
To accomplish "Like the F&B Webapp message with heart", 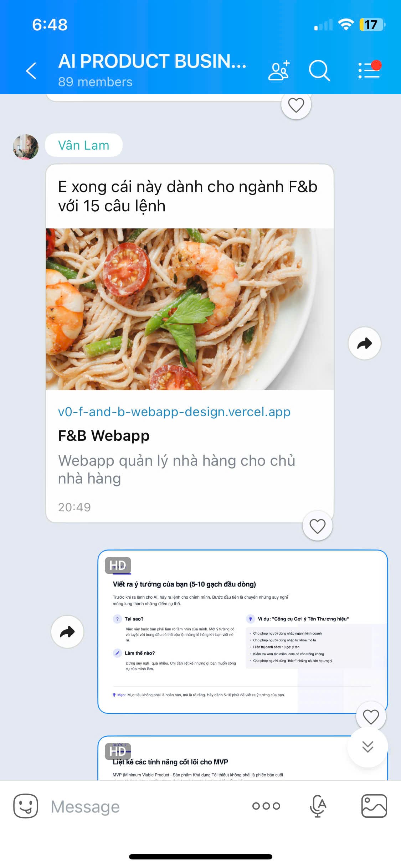I will tap(317, 526).
